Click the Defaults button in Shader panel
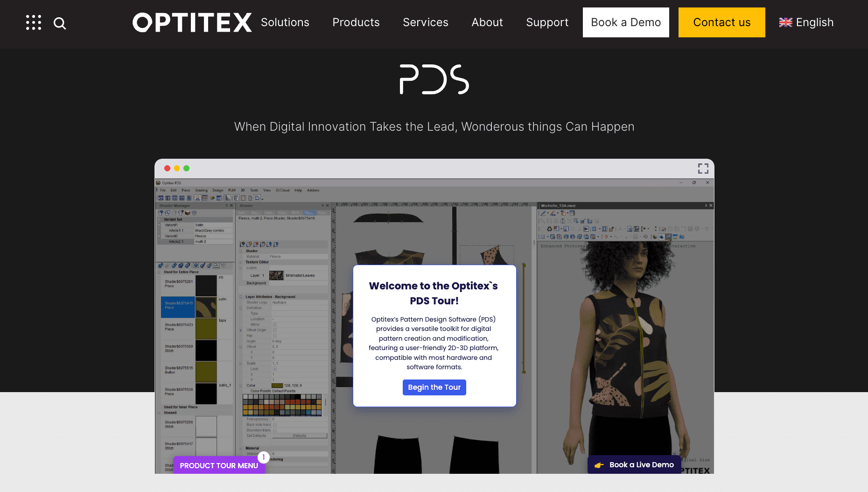Screen dimensions: 868x492 (300, 436)
